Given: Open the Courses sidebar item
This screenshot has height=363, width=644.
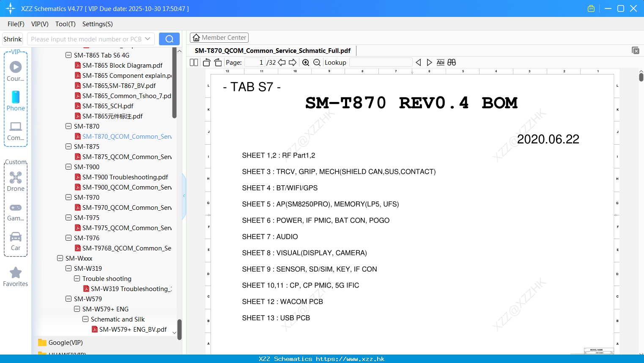Looking at the screenshot, I should coord(16,71).
